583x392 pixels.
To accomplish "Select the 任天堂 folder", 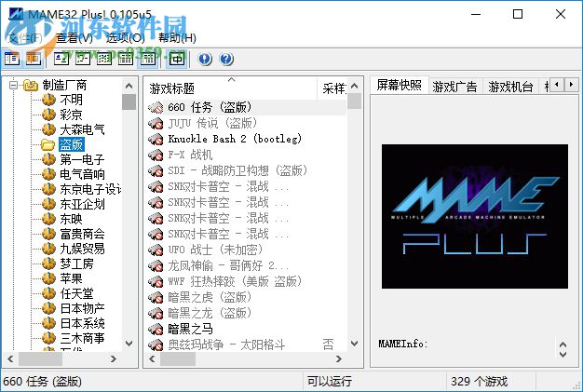I will [77, 293].
